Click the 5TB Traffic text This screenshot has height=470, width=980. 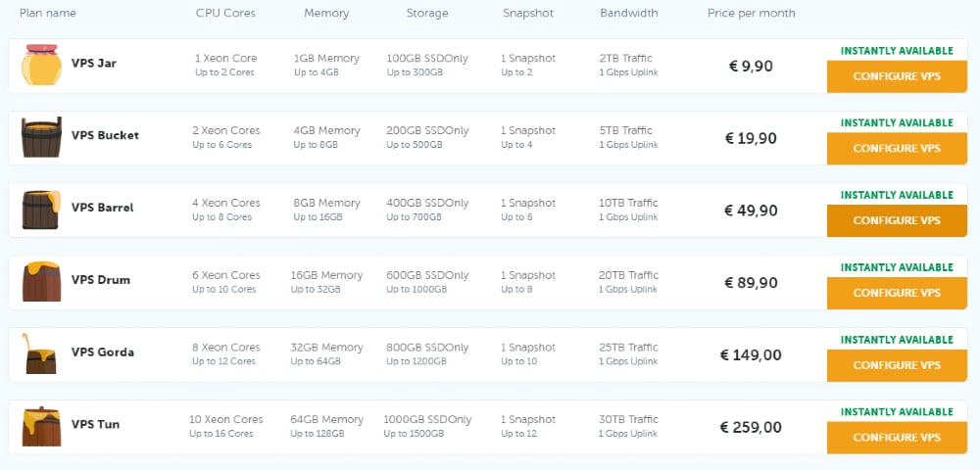[625, 130]
